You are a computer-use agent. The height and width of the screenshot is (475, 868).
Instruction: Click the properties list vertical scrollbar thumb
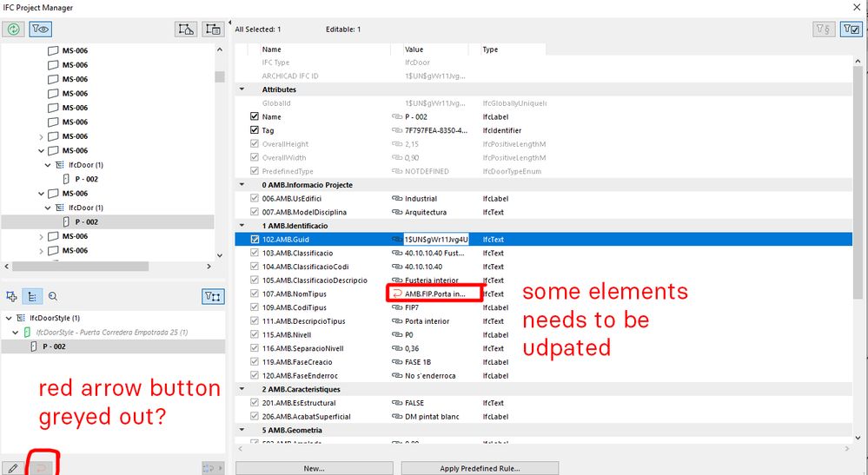858,182
